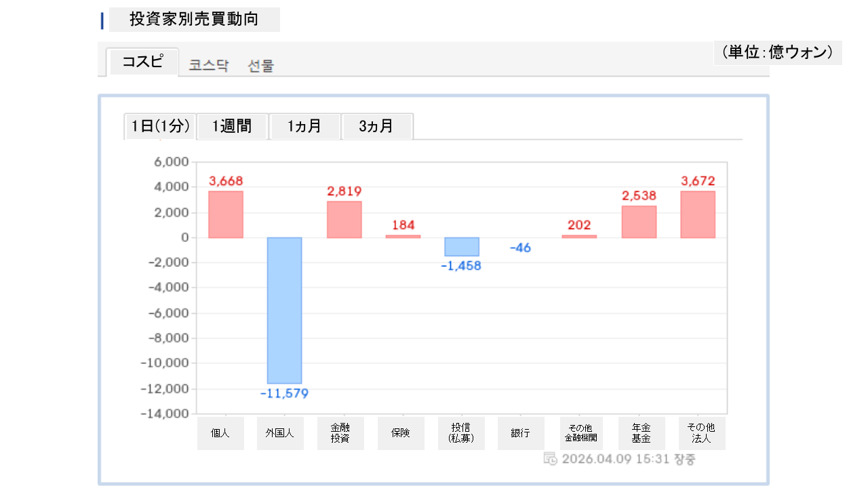Click the red 個人 bar showing 3,668

[226, 214]
